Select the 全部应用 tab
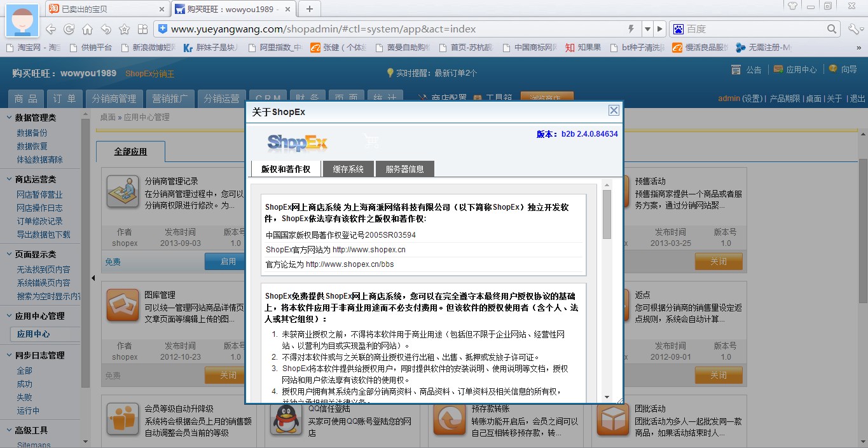 [x=130, y=152]
